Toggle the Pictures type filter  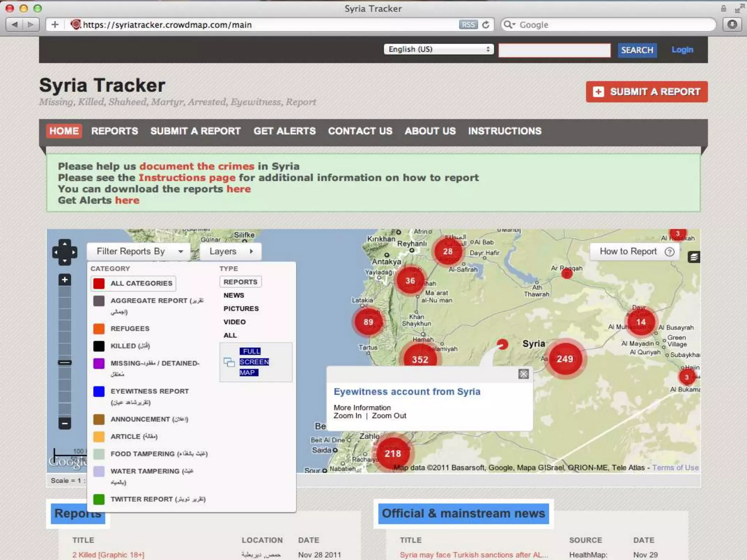[x=241, y=308]
